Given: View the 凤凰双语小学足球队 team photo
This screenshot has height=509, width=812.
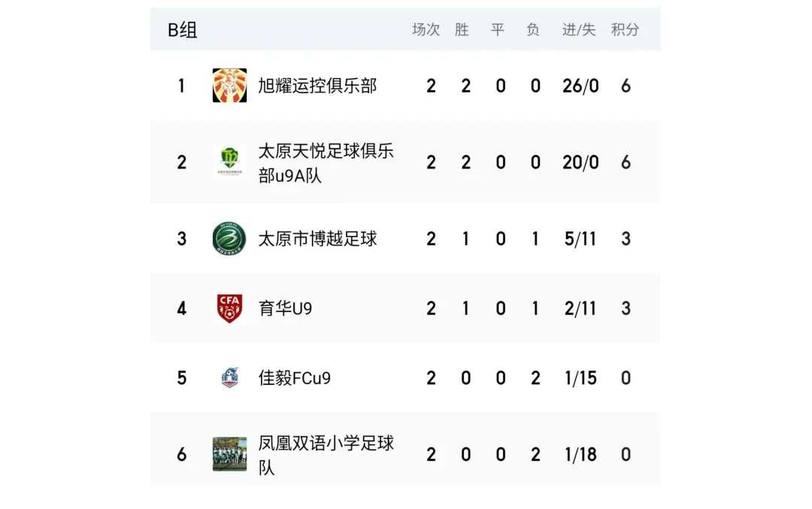Looking at the screenshot, I should coord(229,454).
